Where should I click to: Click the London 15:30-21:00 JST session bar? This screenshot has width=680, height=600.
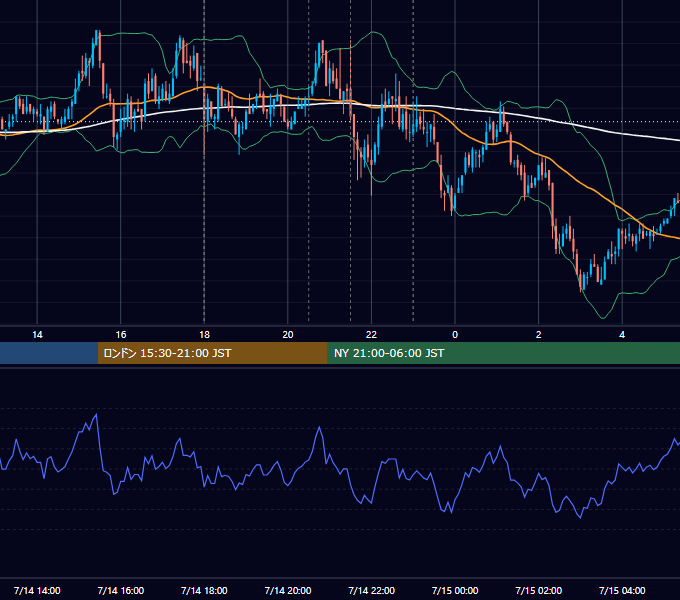212,353
